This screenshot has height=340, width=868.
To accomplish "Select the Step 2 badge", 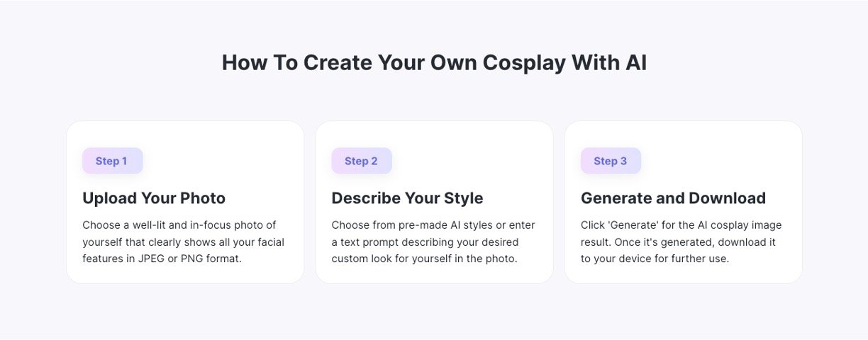I will coord(361,161).
